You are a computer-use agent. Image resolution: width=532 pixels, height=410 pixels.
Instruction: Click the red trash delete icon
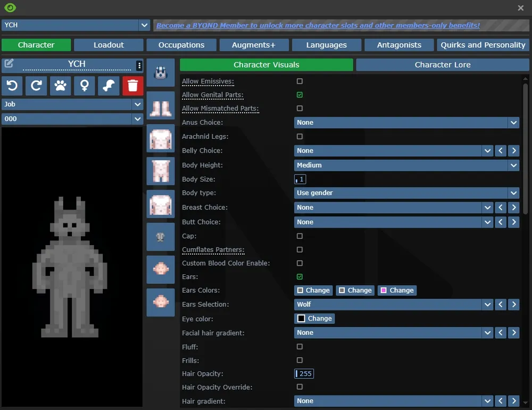pos(132,86)
